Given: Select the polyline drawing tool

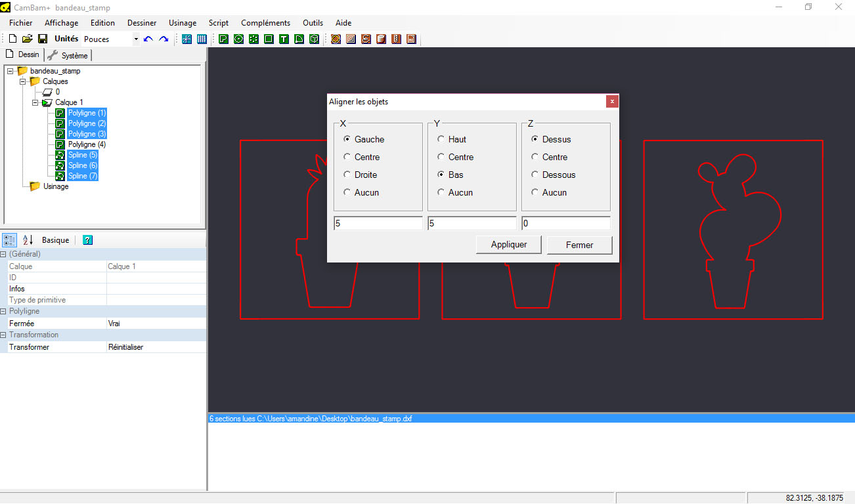Looking at the screenshot, I should pyautogui.click(x=224, y=39).
